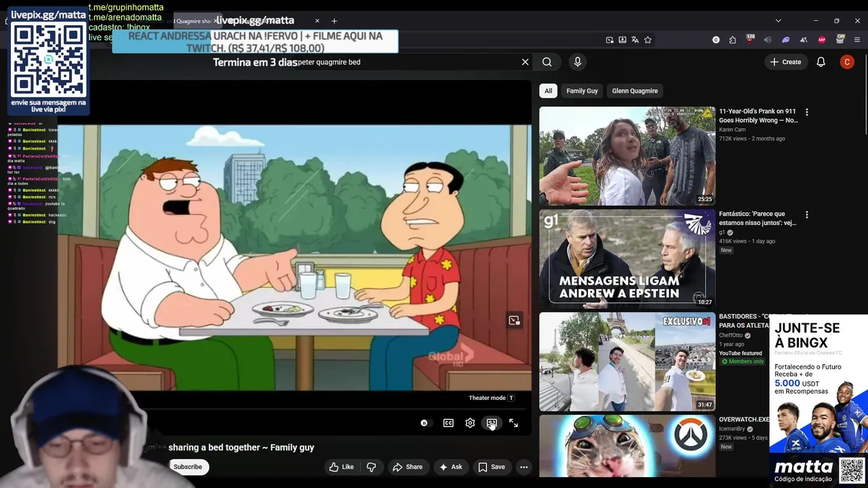Open the Karen Cam channel link
The image size is (868, 488).
[x=732, y=129]
